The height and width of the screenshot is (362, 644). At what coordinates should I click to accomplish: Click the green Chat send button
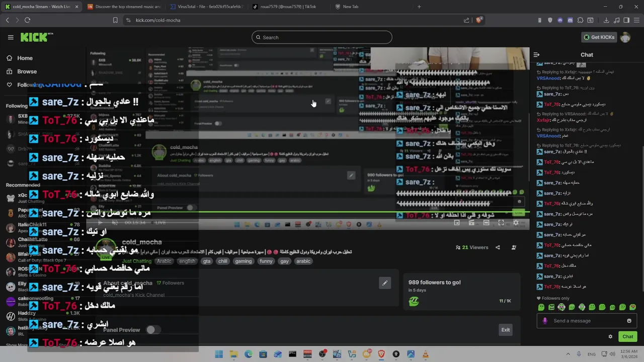[x=628, y=336]
